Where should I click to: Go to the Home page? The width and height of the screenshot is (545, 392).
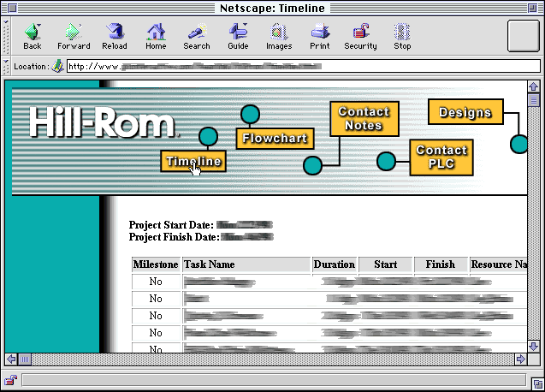click(x=156, y=37)
